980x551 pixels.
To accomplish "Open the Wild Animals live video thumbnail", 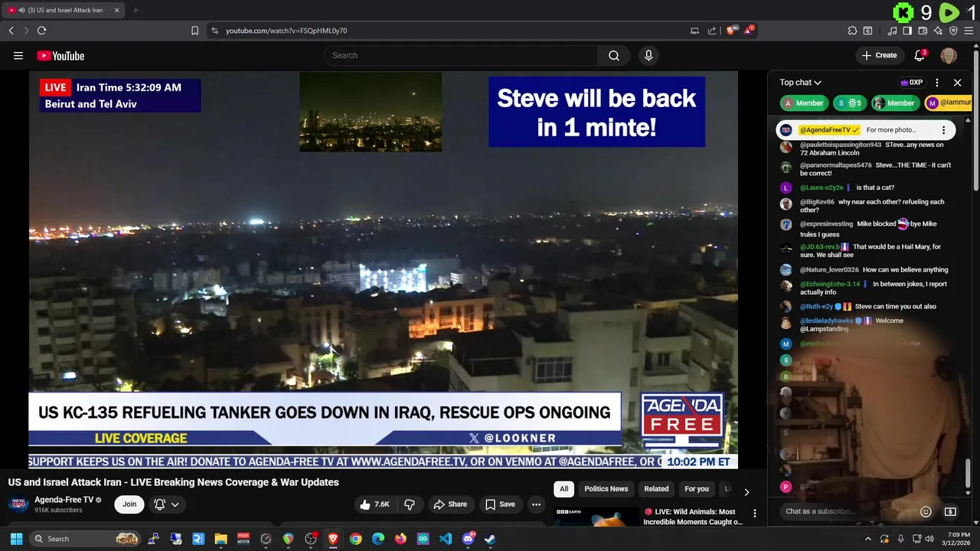I will pos(597,517).
